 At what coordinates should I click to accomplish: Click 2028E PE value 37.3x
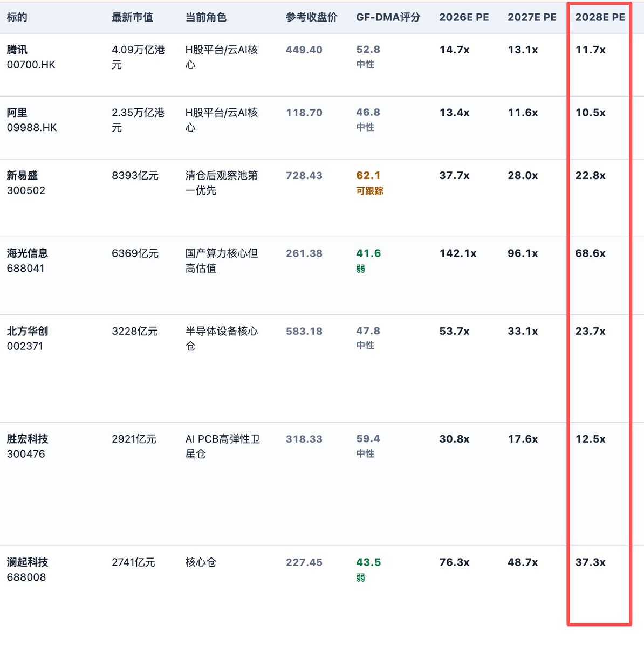click(590, 562)
